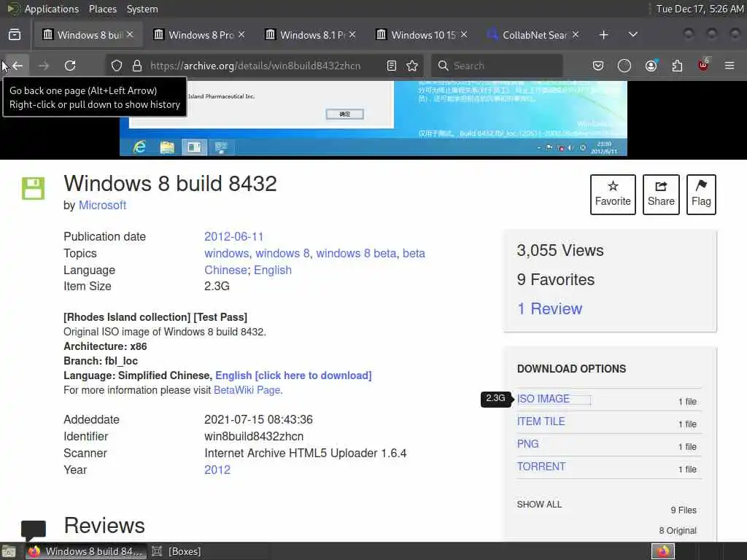The image size is (747, 560).
Task: Download the TORRENT option
Action: click(542, 467)
